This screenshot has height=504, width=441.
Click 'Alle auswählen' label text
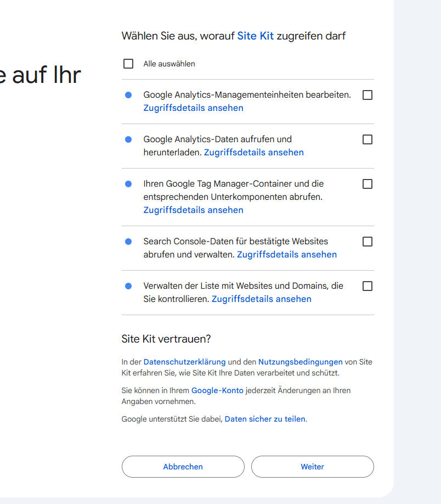click(x=169, y=64)
